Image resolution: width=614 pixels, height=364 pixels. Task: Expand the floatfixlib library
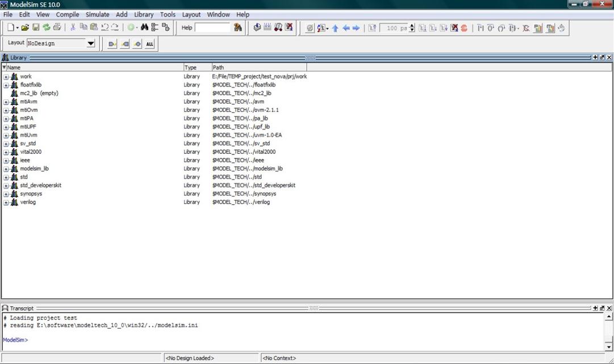[6, 85]
